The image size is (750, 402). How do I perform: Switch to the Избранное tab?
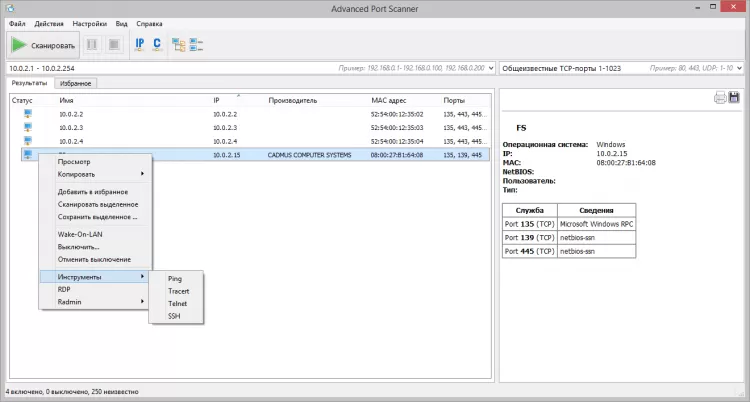(x=74, y=83)
